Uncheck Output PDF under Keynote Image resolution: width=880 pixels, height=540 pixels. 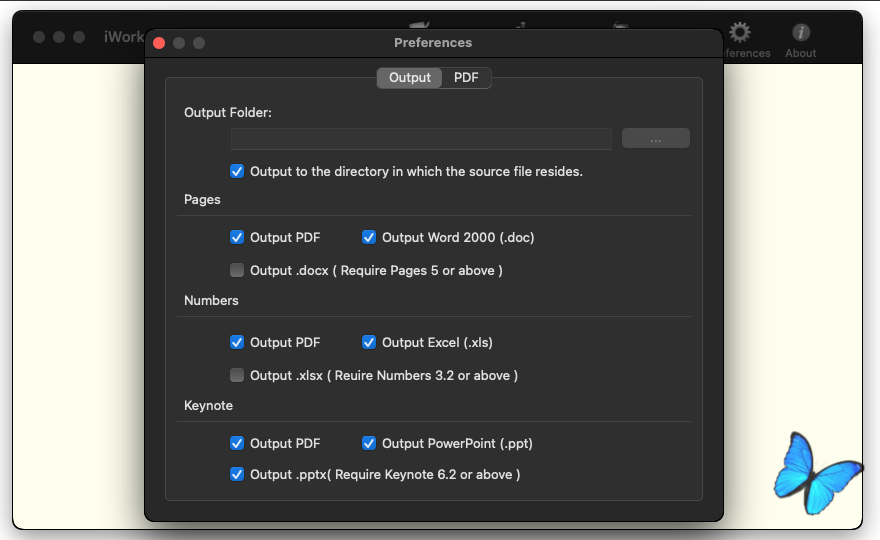pos(237,443)
